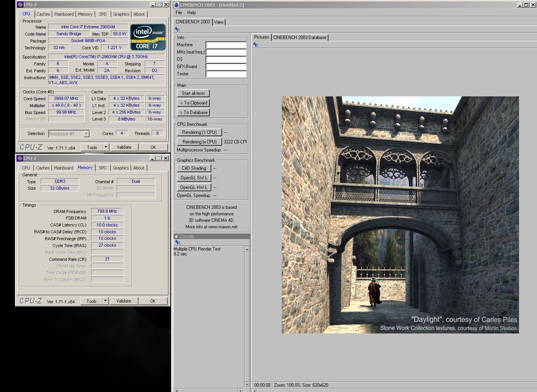Click the 3222 CB-CPU score text
This screenshot has width=537, height=392.
(x=235, y=142)
